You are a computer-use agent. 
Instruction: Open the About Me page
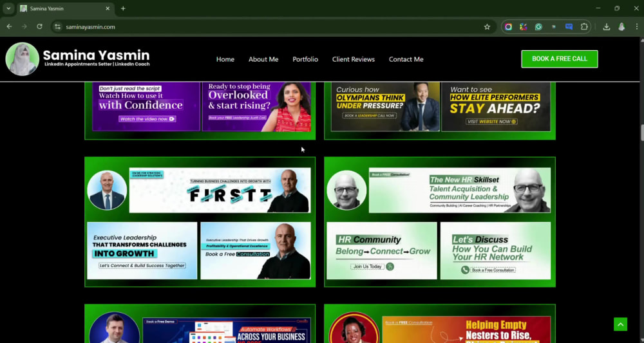click(x=263, y=59)
